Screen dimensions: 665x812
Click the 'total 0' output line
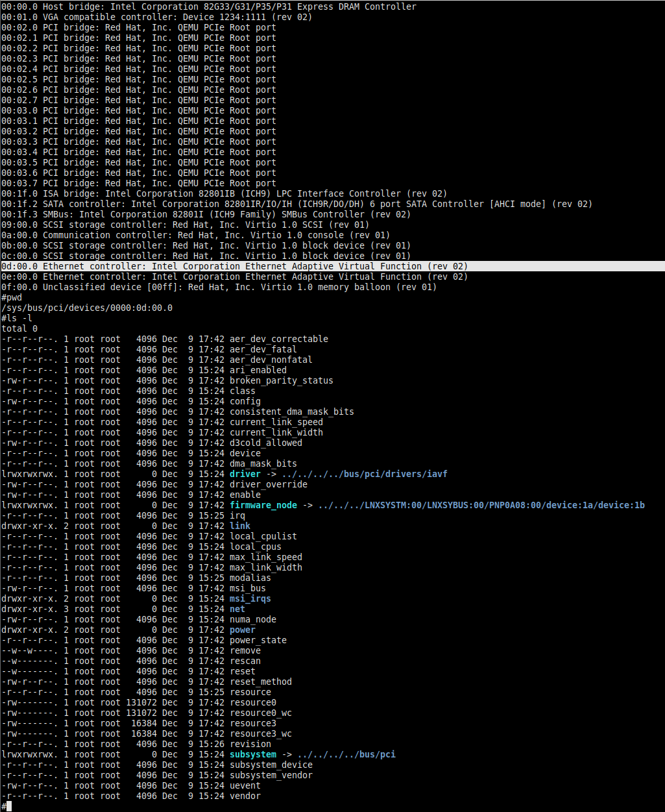(19, 328)
